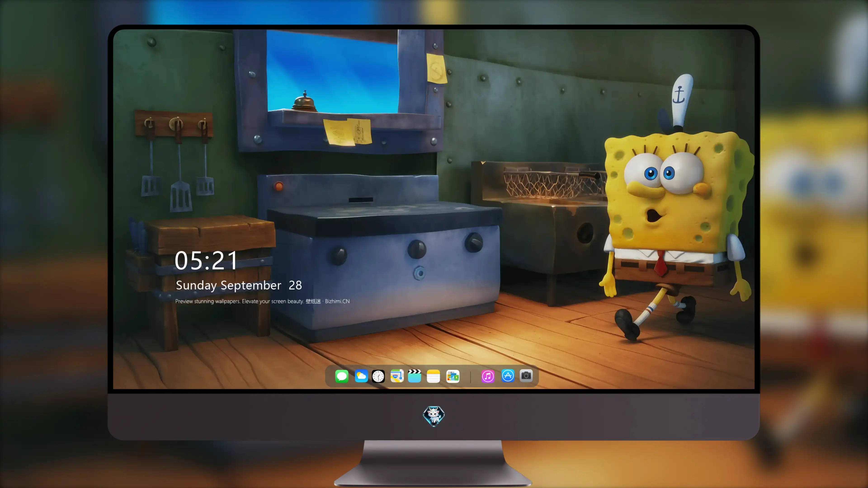Launch the Weather app from the dock
868x488 pixels.
click(x=361, y=376)
